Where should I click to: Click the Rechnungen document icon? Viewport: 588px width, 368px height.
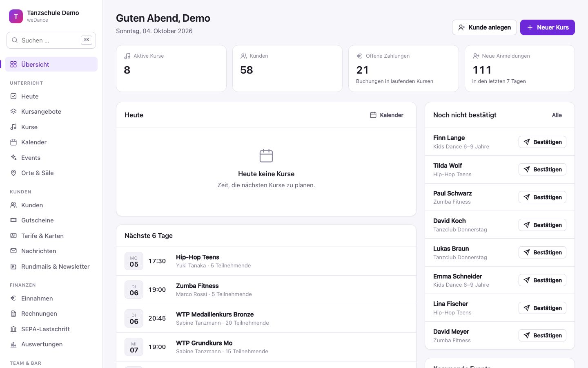(13, 314)
